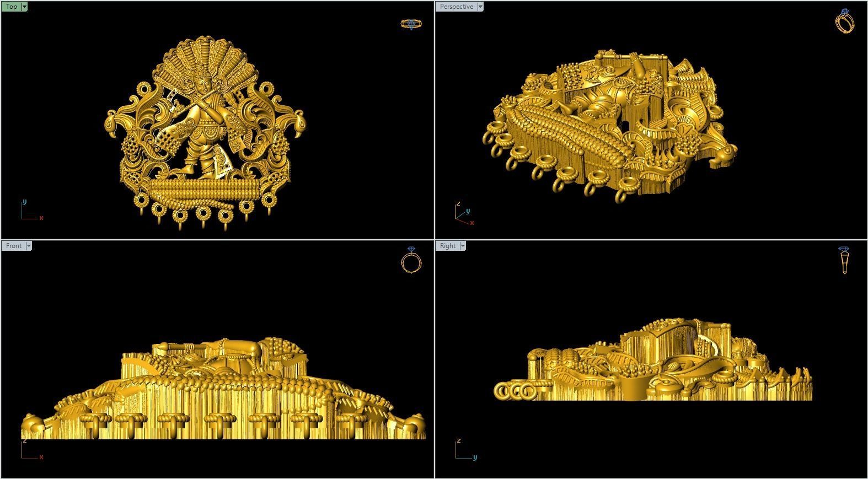Click the axis indicator in Front viewport
Viewport: 868px width, 479px height.
point(31,449)
